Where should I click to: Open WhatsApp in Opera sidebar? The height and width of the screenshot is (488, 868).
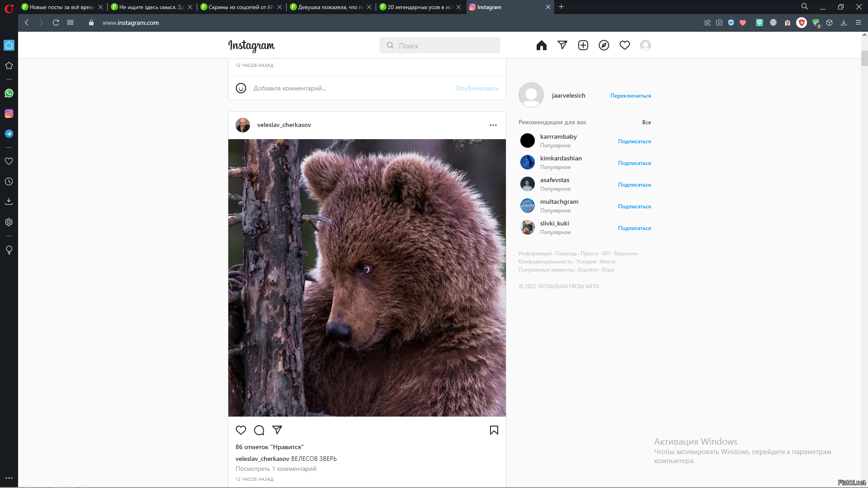pos(9,93)
